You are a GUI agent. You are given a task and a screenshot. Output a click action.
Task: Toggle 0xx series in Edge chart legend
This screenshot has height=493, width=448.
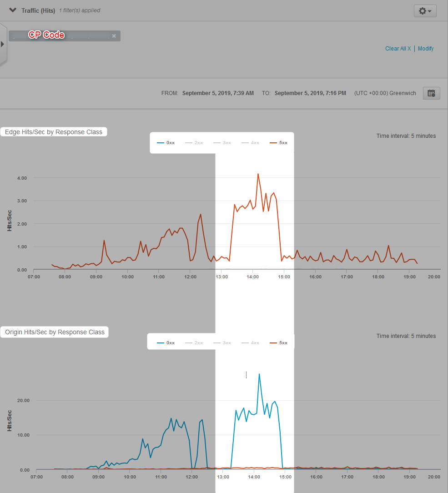[x=166, y=143]
